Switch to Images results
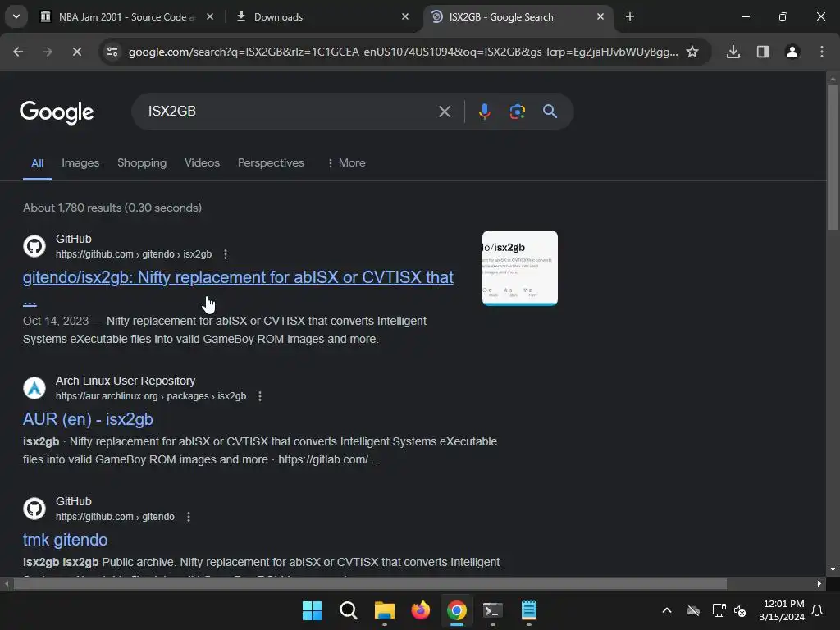840x630 pixels. (x=80, y=163)
